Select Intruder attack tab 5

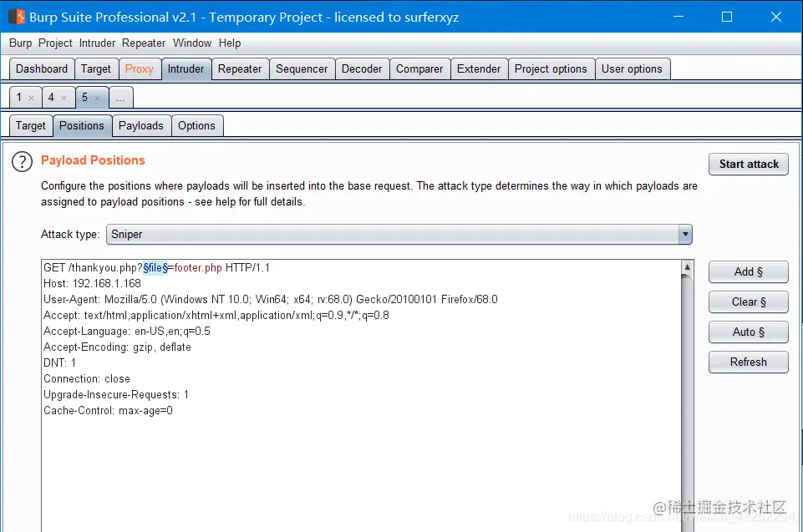[x=85, y=97]
